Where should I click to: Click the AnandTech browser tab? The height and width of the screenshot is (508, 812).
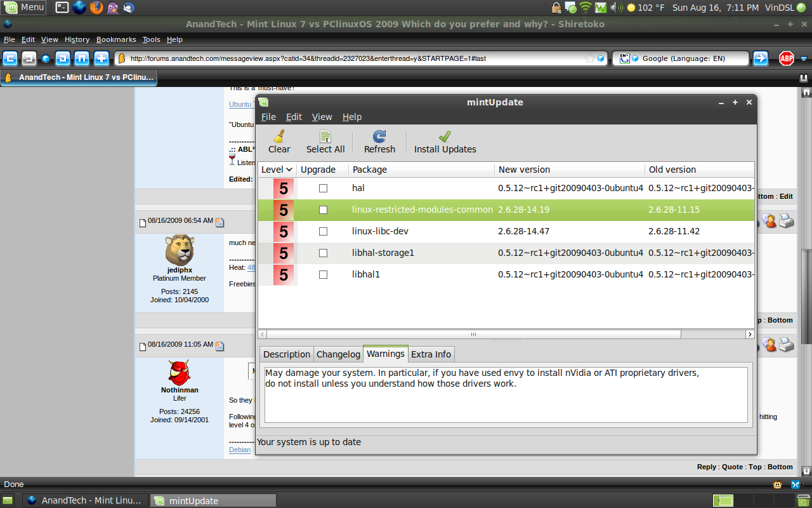tap(79, 77)
